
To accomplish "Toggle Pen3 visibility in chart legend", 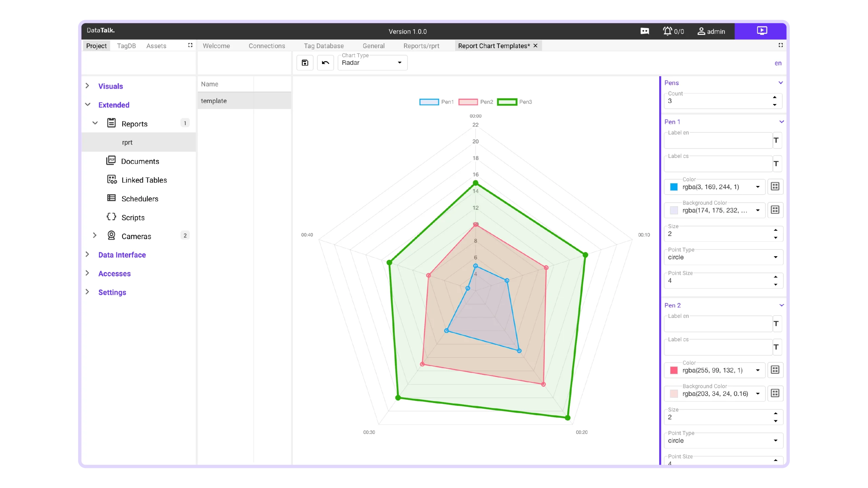I will click(514, 102).
